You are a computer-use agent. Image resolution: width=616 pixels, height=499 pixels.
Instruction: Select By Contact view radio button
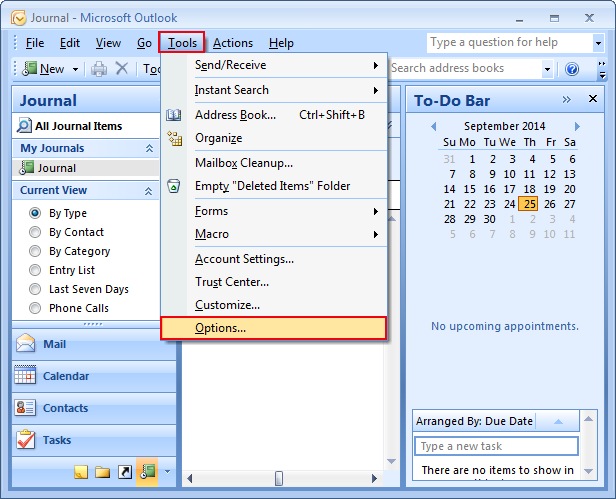click(x=35, y=232)
